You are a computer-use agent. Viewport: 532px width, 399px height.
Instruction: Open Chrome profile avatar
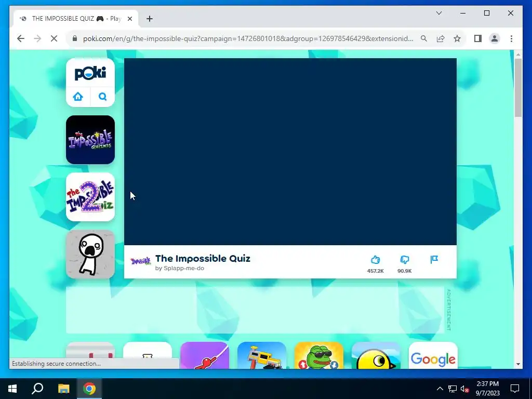(x=495, y=38)
